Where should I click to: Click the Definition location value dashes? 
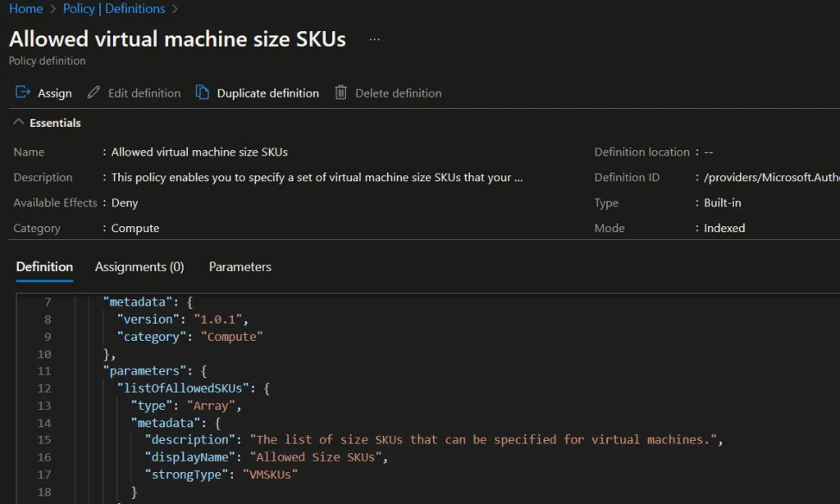708,152
